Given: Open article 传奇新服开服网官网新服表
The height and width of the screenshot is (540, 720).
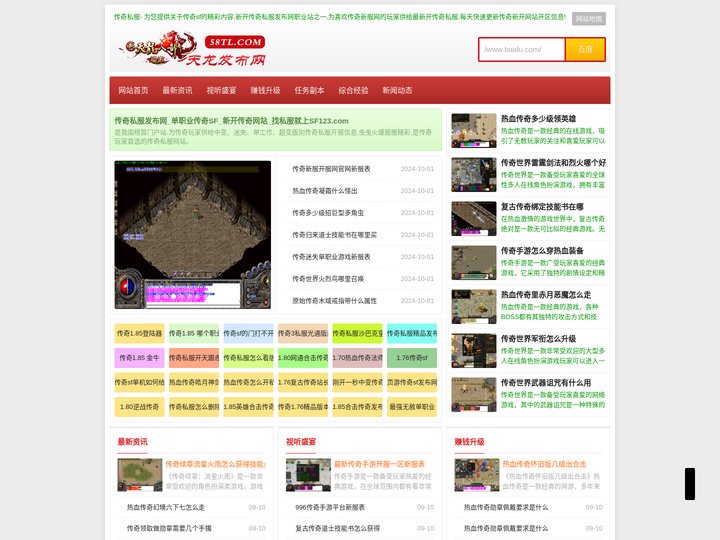Looking at the screenshot, I should 331,169.
